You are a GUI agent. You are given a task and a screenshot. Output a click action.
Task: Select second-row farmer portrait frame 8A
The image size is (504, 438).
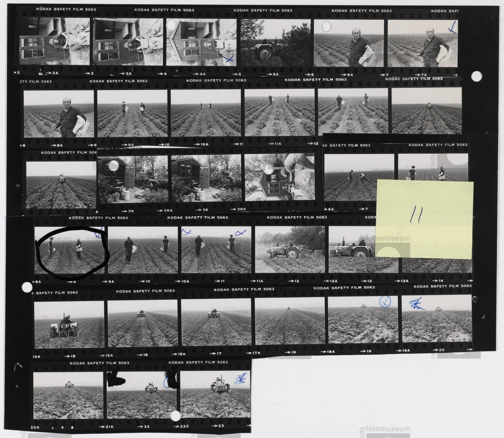point(59,114)
